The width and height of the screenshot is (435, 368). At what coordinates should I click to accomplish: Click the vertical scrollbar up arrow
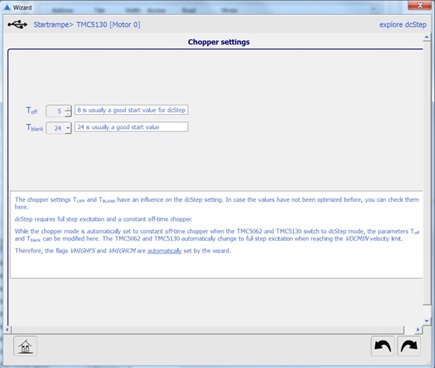(427, 38)
